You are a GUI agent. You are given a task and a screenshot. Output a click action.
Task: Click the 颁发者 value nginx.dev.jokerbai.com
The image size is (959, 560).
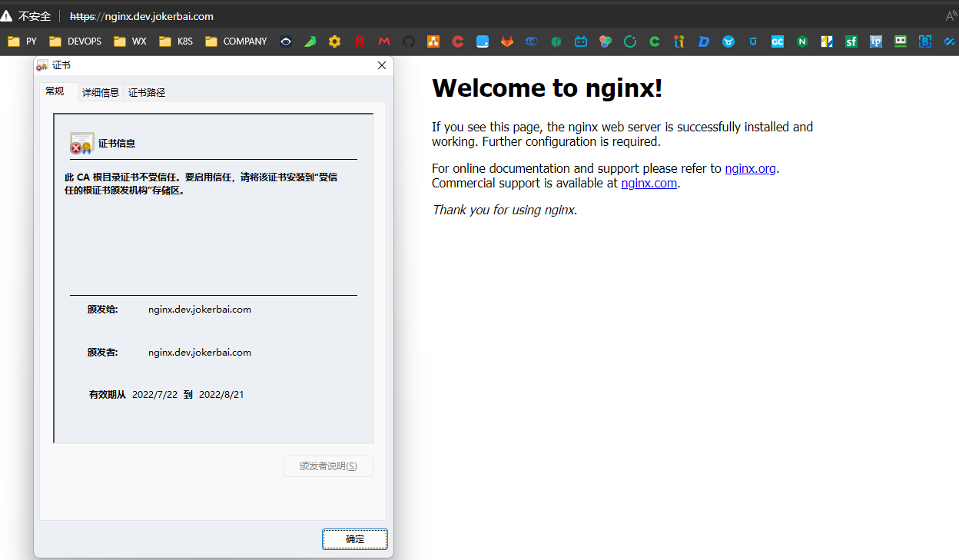pos(200,353)
